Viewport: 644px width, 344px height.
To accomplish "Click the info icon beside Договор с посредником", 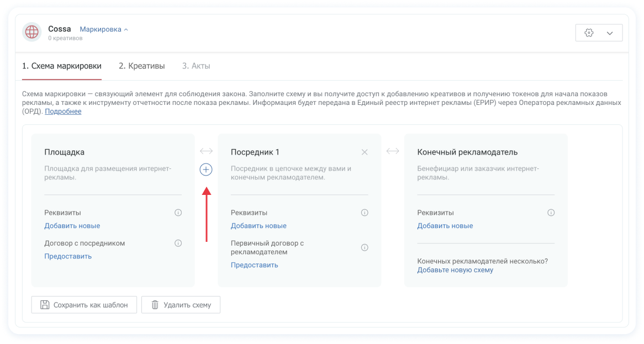I will point(178,243).
